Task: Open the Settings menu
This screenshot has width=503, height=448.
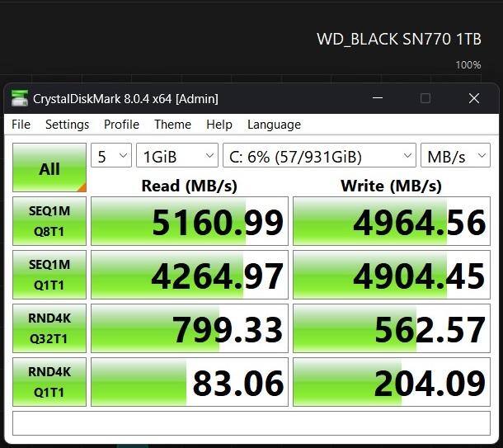Action: pyautogui.click(x=67, y=125)
